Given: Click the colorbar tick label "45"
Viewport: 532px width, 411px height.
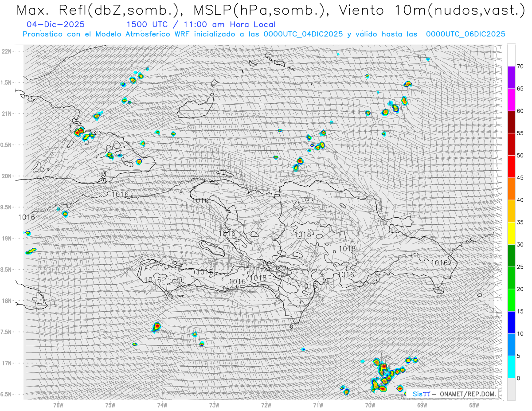Looking at the screenshot, I should point(520,178).
